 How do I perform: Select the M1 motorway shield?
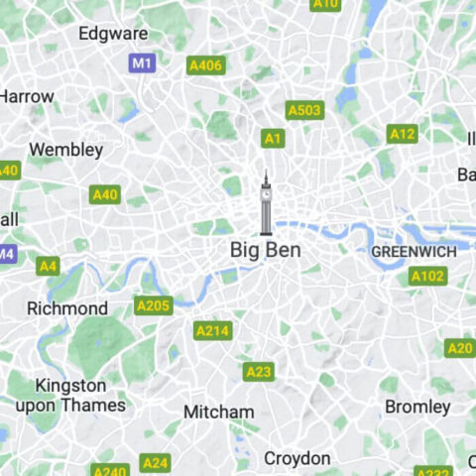coord(142,62)
